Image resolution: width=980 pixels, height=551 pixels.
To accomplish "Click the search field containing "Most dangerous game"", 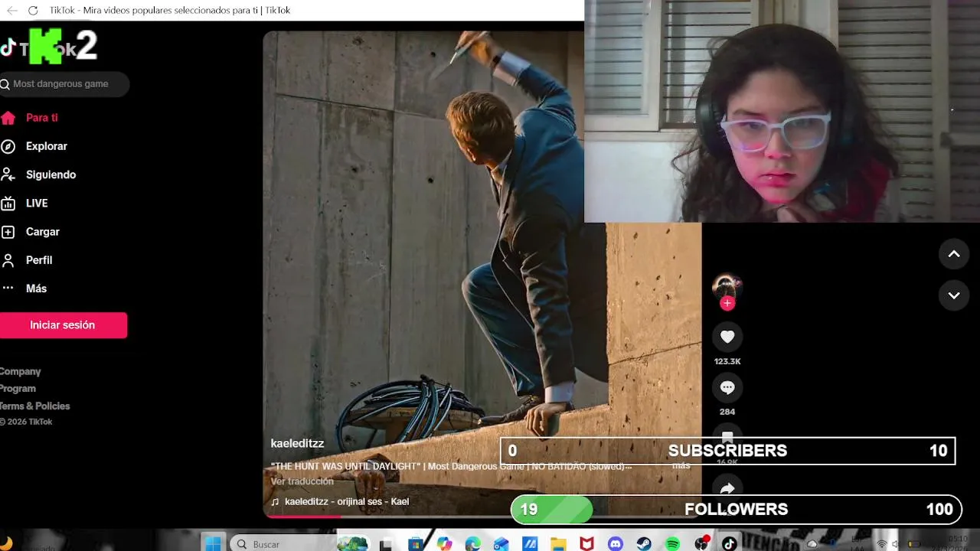I will pyautogui.click(x=64, y=84).
